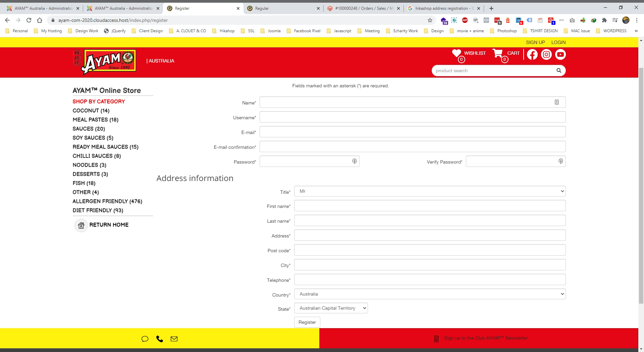644x352 pixels.
Task: Show more bookmarks with the chevron
Action: pyautogui.click(x=636, y=31)
